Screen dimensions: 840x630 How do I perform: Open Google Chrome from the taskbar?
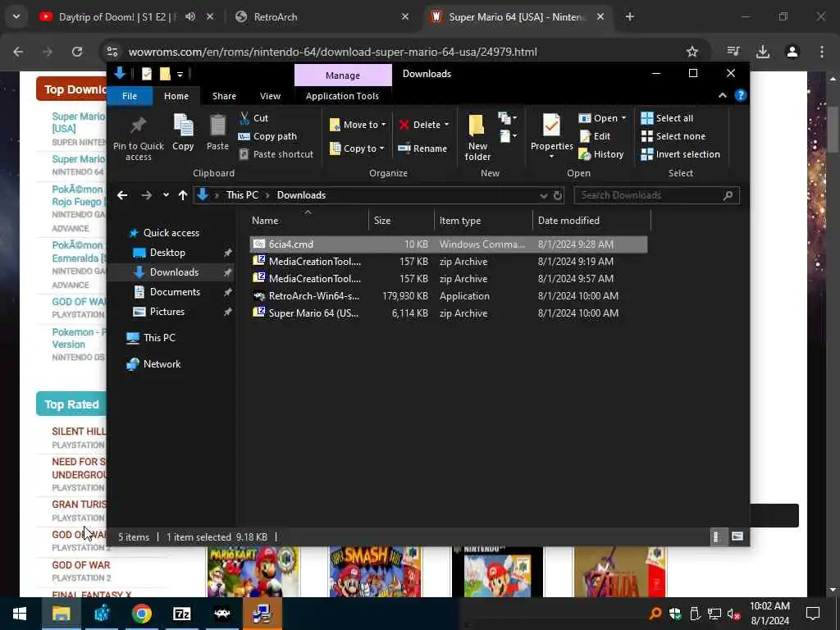[141, 614]
